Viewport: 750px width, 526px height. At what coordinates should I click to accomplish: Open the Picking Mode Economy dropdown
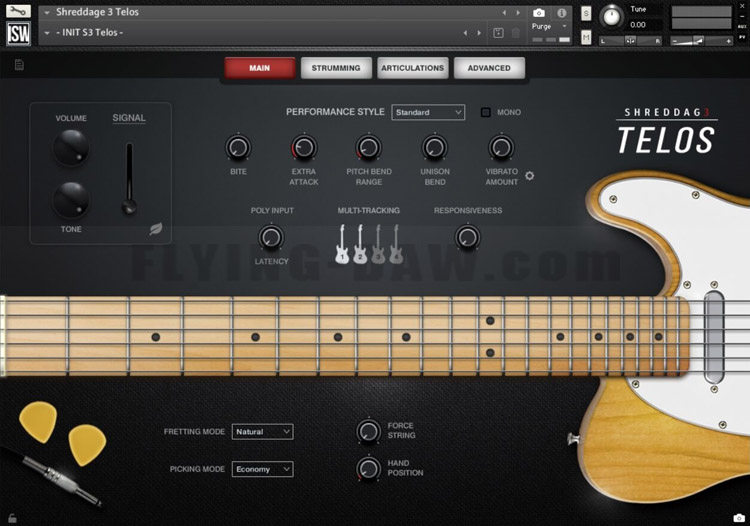[x=263, y=469]
